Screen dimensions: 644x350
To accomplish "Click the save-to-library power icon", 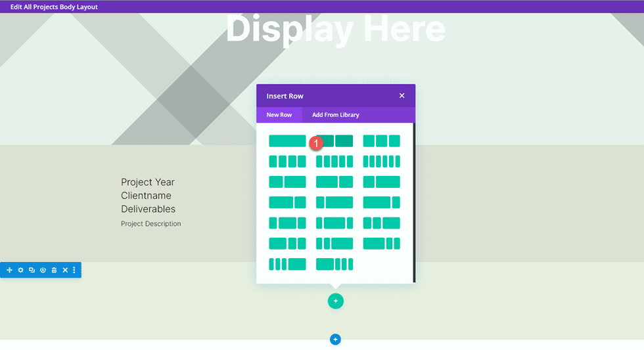I will pos(43,270).
